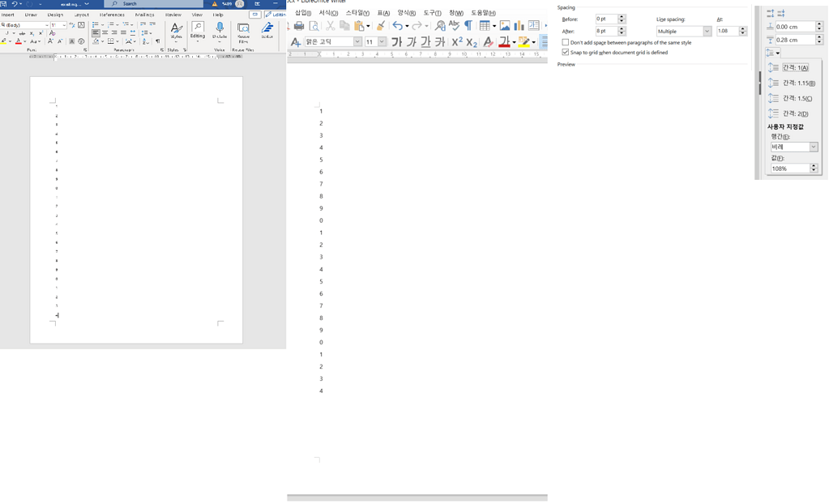The height and width of the screenshot is (504, 829).
Task: Click LibreOffice red font color 가 button
Action: coord(504,42)
